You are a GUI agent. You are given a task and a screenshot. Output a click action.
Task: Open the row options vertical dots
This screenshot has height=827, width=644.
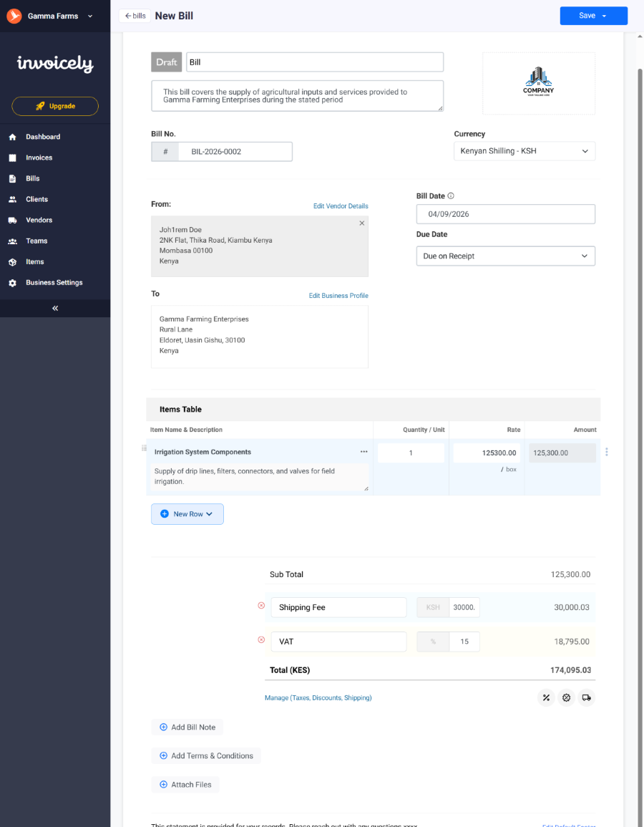click(x=607, y=452)
